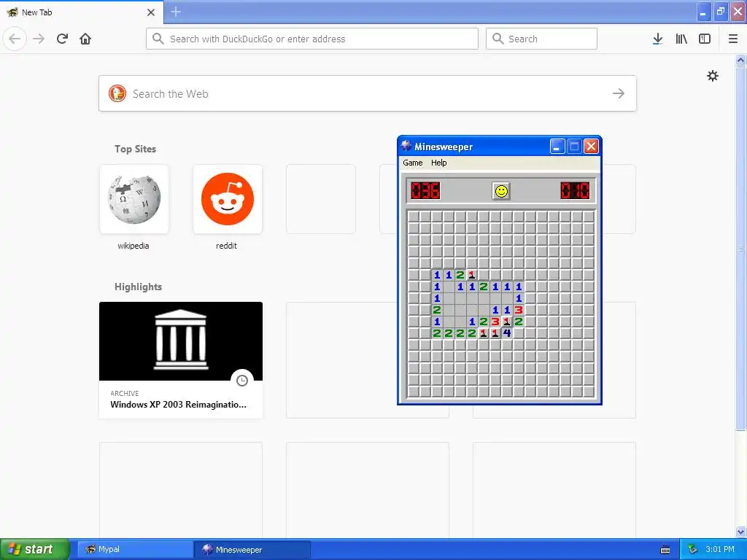Screen dimensions: 747x560
Task: Click the reddit label under its tile
Action: (226, 246)
